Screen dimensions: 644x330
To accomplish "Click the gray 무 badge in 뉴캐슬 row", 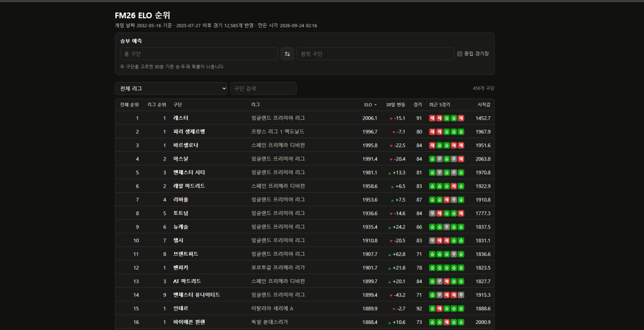I will 446,227.
